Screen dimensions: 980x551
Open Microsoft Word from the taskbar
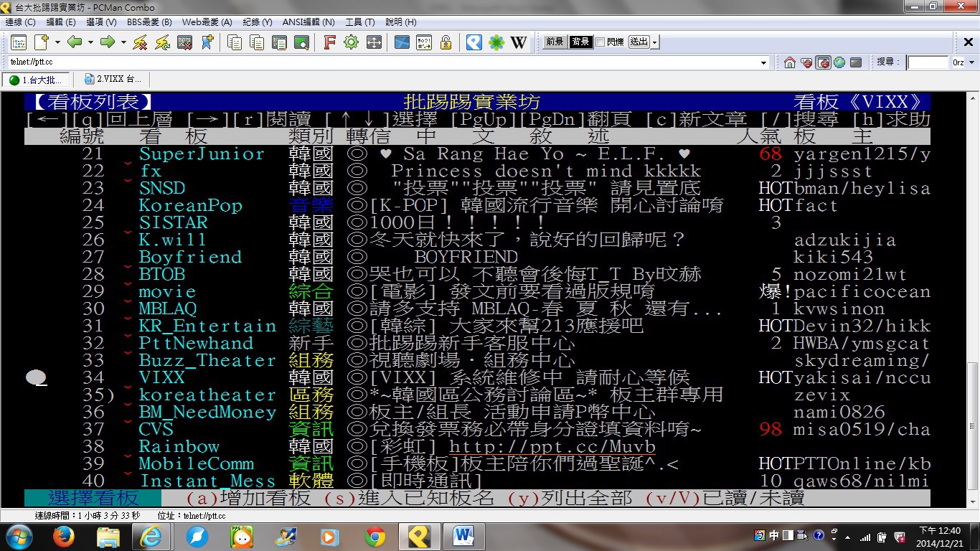coord(463,536)
